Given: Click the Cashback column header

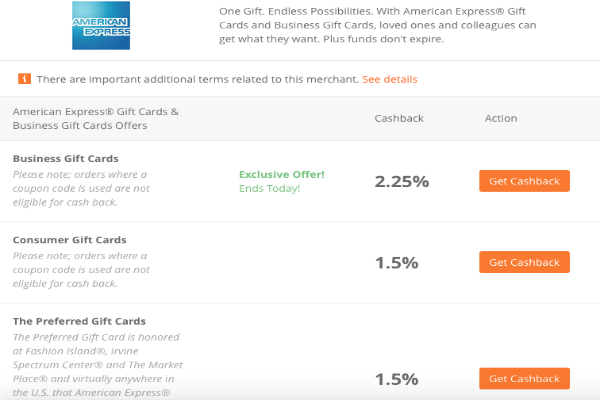Looking at the screenshot, I should pyautogui.click(x=399, y=118).
